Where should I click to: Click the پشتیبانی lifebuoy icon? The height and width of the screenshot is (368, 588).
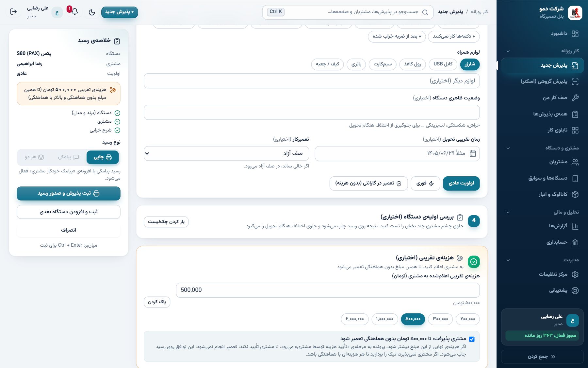575,290
